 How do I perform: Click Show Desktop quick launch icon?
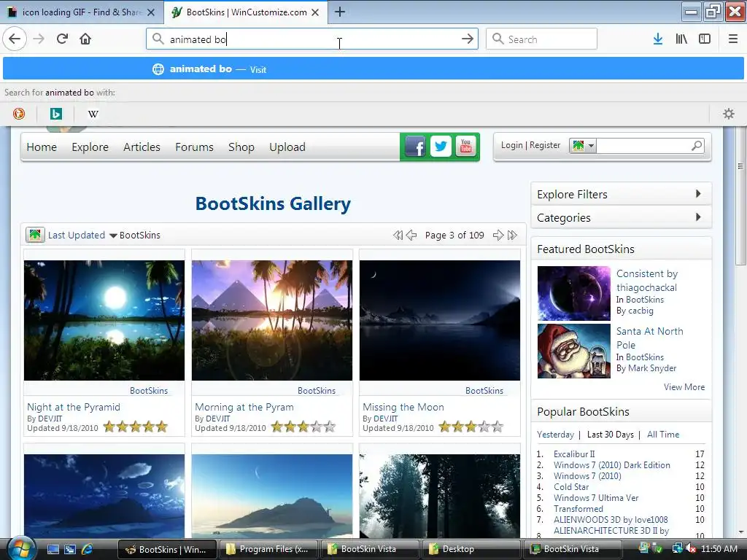pyautogui.click(x=53, y=549)
